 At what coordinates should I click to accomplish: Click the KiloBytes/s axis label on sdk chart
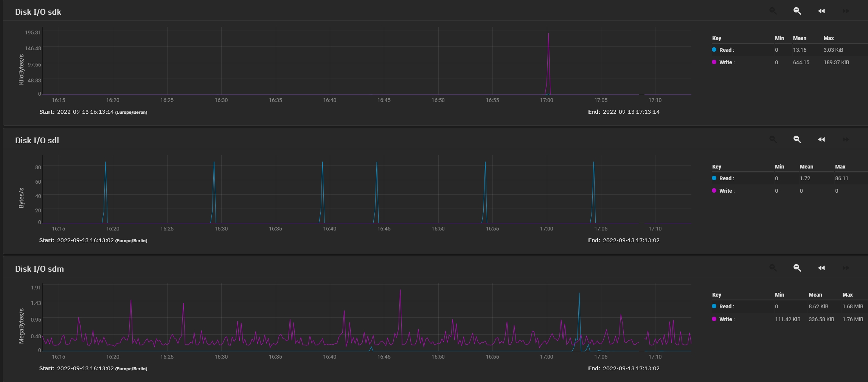(21, 69)
